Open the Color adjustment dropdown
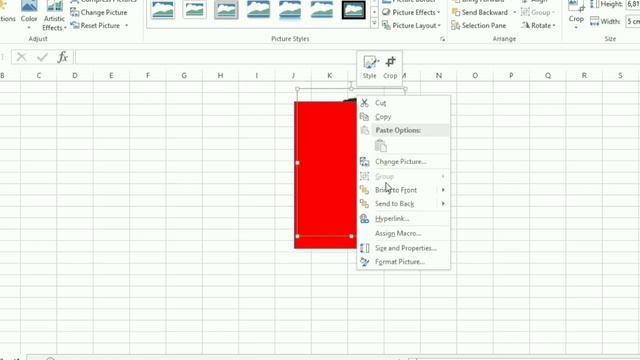The width and height of the screenshot is (640, 360). coord(29,16)
